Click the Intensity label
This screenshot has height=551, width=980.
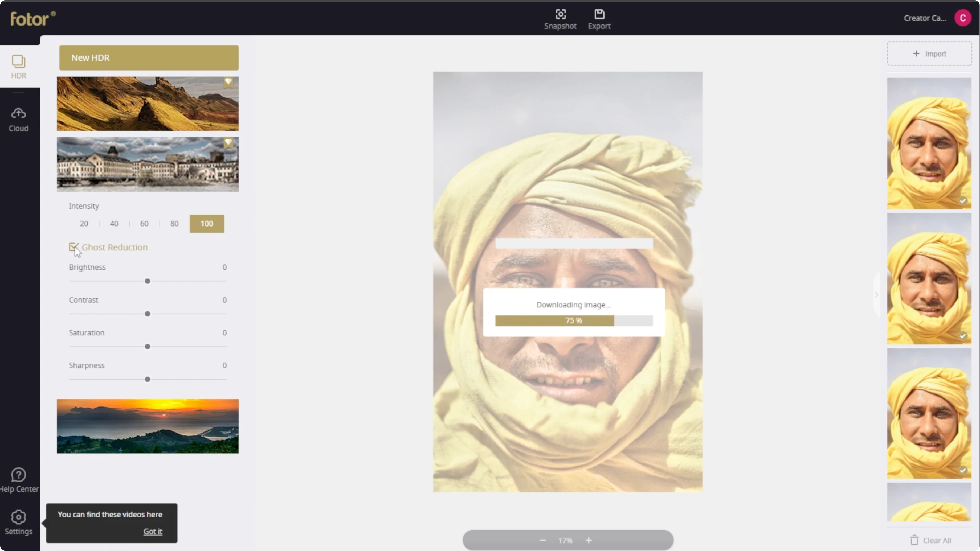click(84, 206)
